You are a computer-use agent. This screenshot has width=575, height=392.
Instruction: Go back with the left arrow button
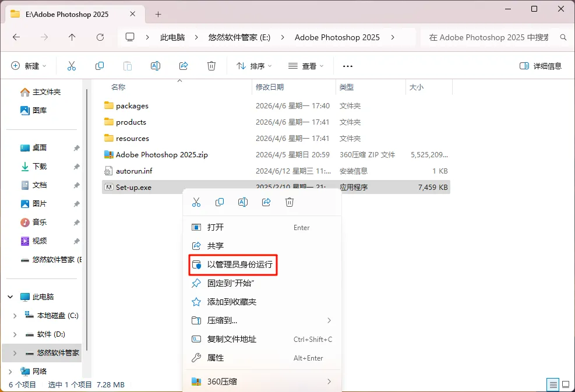pos(16,37)
